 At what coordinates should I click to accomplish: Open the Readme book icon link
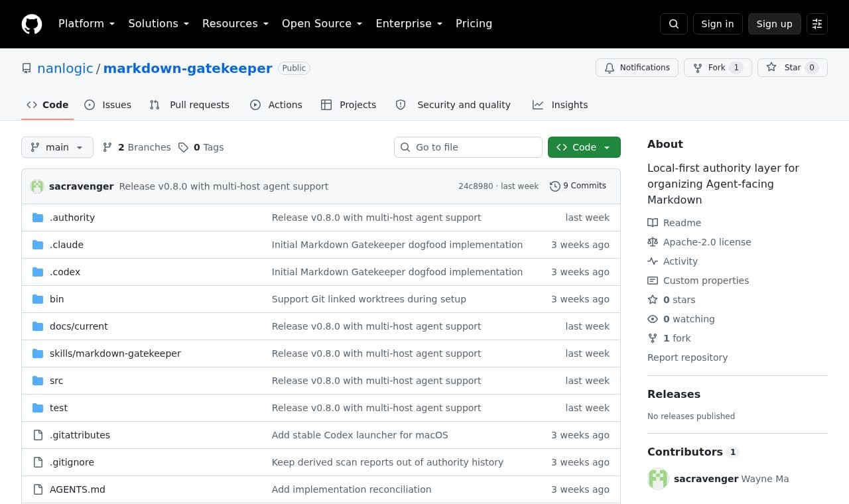pyautogui.click(x=674, y=223)
